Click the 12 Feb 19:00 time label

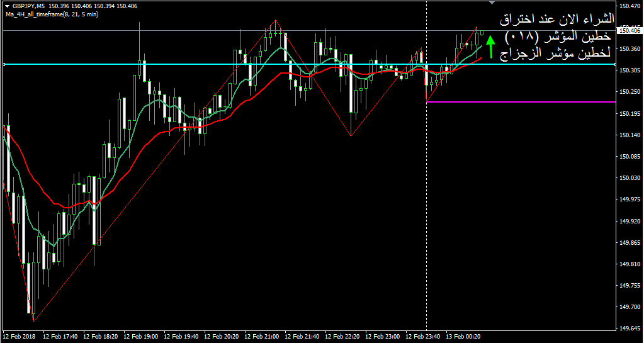click(x=142, y=337)
